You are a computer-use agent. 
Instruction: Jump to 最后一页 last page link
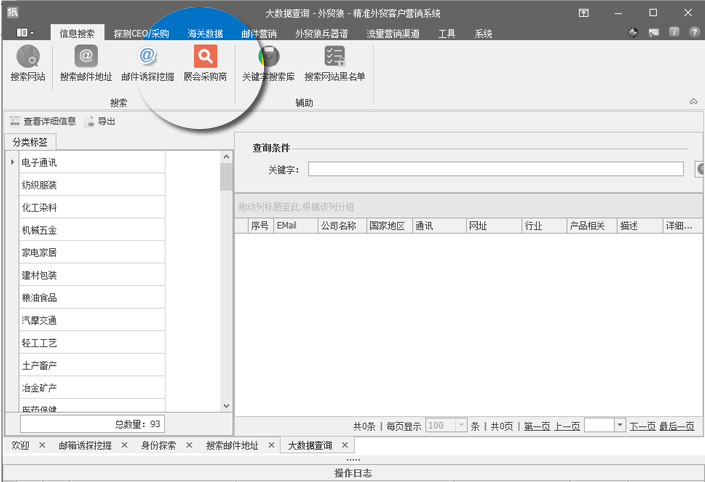pyautogui.click(x=677, y=426)
